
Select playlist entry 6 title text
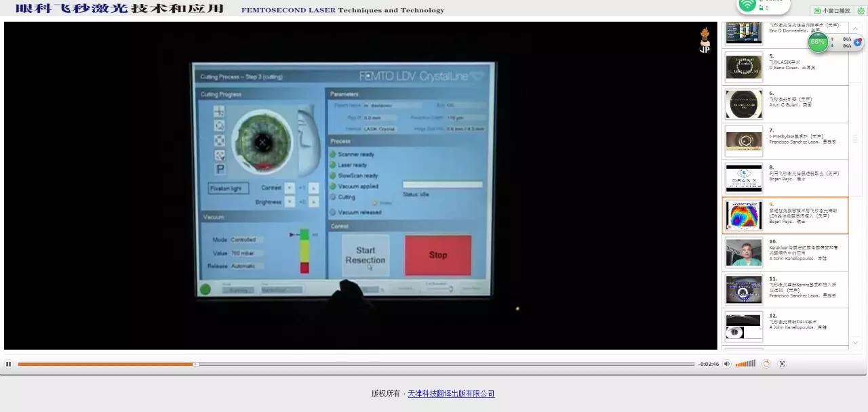(x=790, y=98)
